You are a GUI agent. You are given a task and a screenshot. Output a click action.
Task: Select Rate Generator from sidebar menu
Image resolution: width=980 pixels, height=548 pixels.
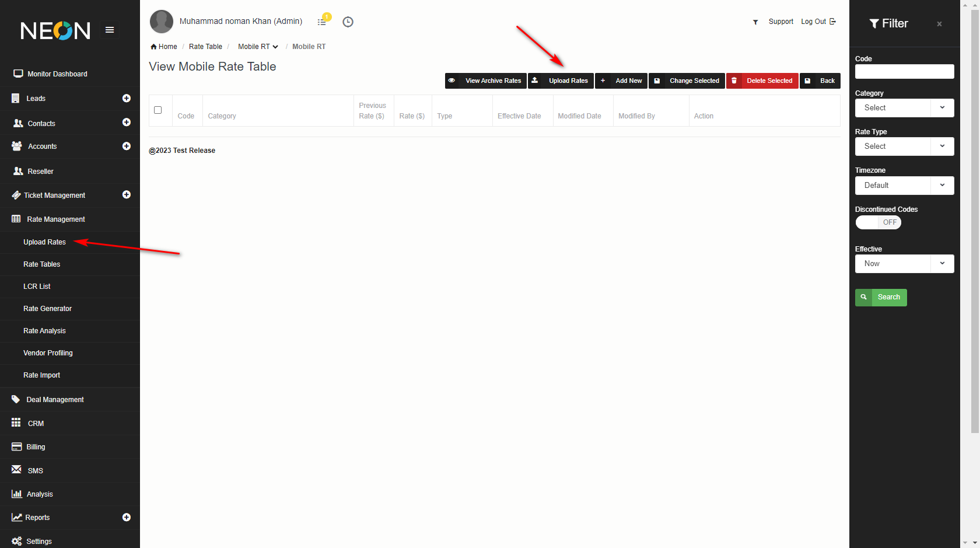click(x=47, y=309)
